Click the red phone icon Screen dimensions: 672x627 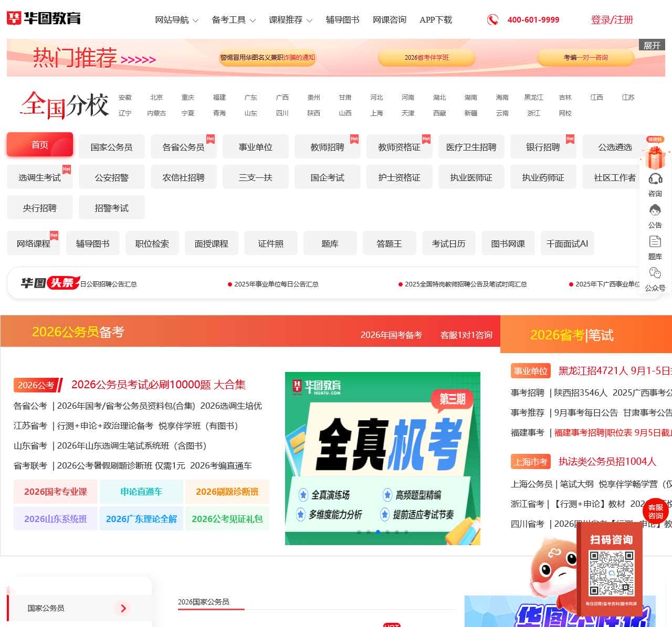click(492, 20)
